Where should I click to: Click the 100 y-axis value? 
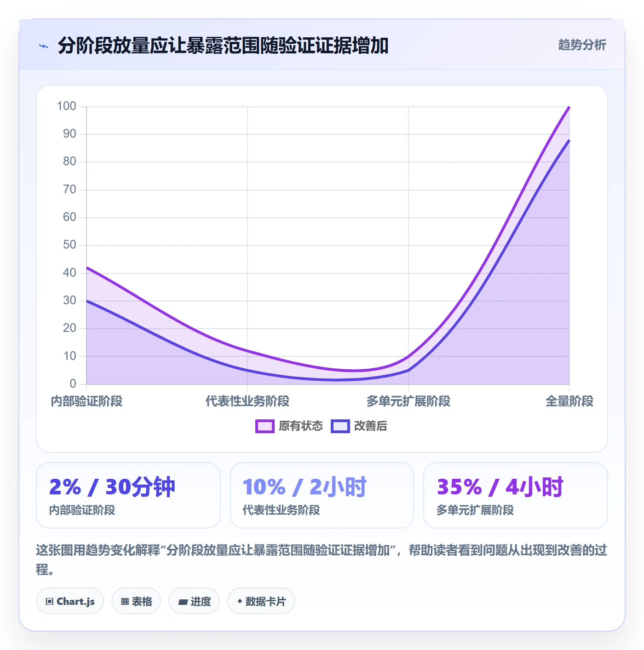pos(66,106)
